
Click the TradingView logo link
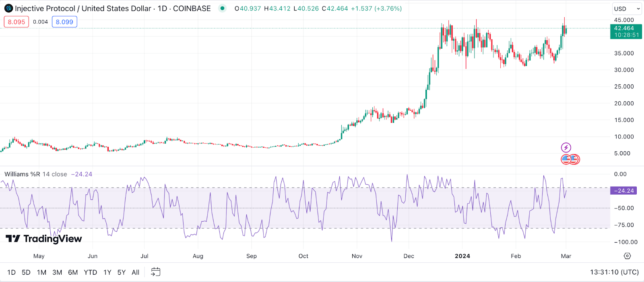pyautogui.click(x=44, y=239)
